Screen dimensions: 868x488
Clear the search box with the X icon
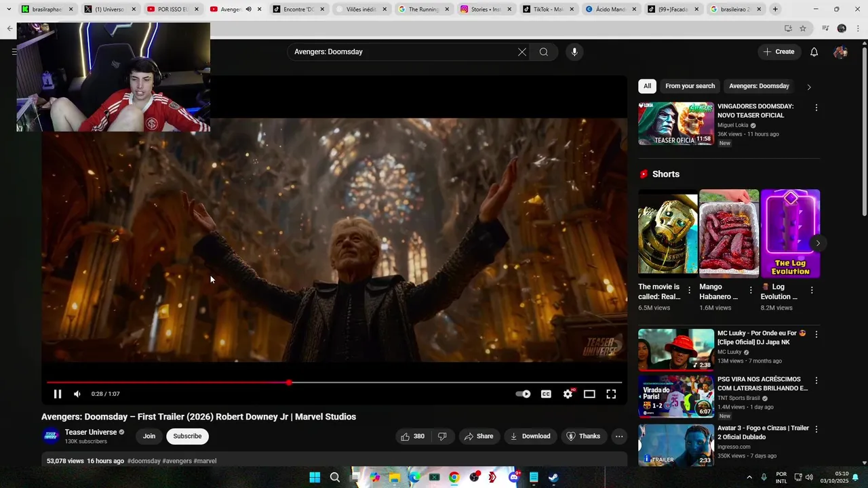522,52
